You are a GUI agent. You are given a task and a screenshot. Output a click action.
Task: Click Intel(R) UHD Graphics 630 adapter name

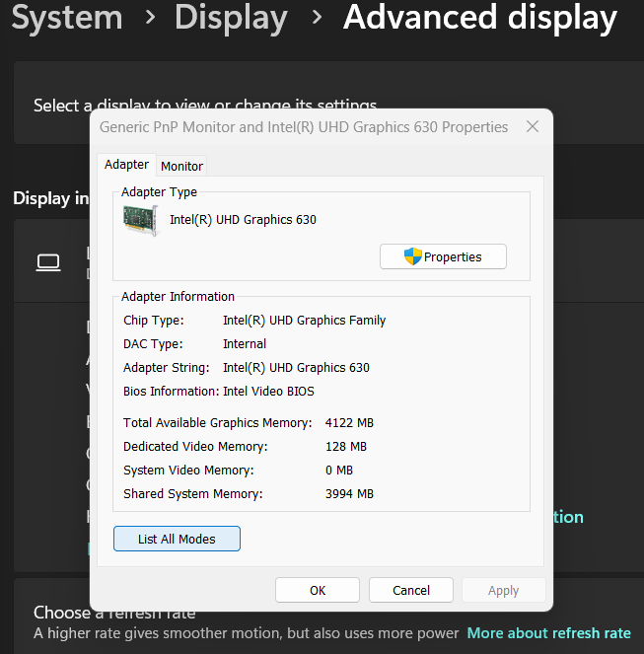(243, 219)
